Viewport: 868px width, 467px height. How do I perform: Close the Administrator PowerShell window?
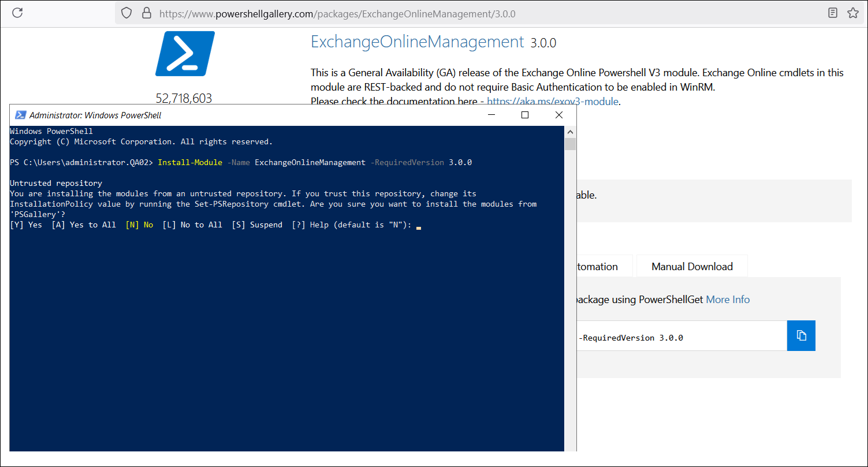click(x=558, y=115)
